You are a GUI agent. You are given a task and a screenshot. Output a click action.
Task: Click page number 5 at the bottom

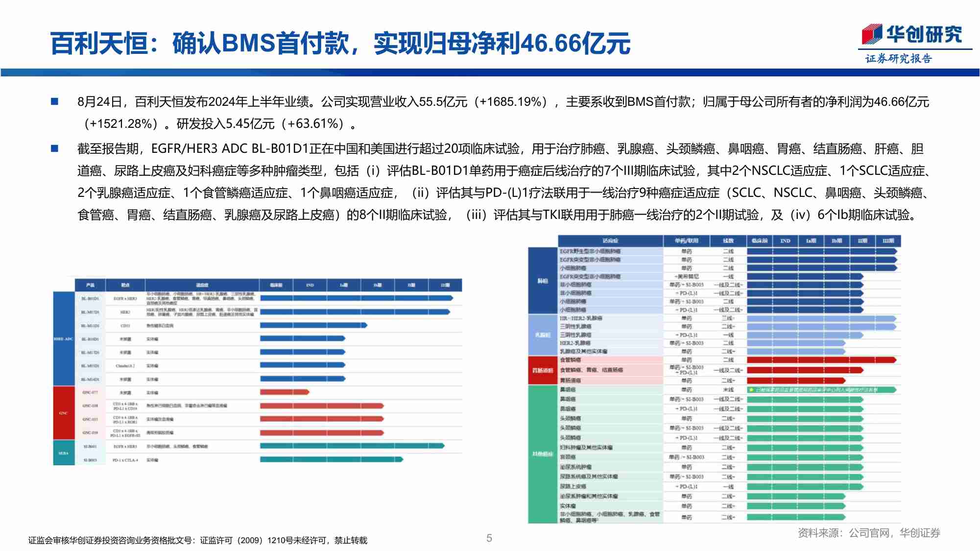tap(489, 538)
